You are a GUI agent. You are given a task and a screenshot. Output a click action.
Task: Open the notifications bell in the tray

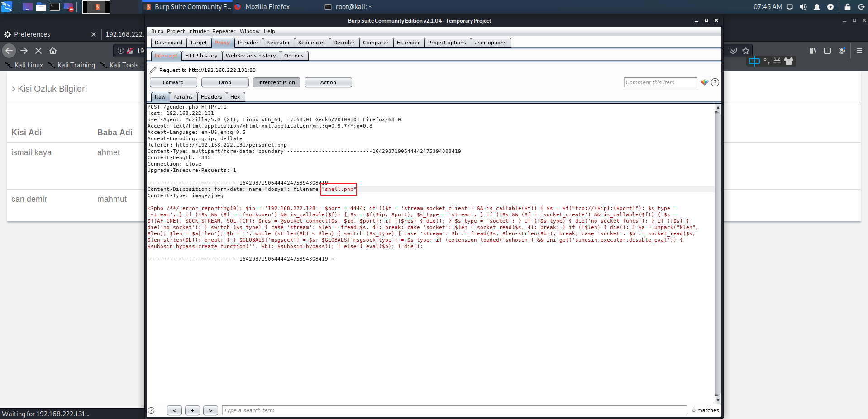click(817, 7)
